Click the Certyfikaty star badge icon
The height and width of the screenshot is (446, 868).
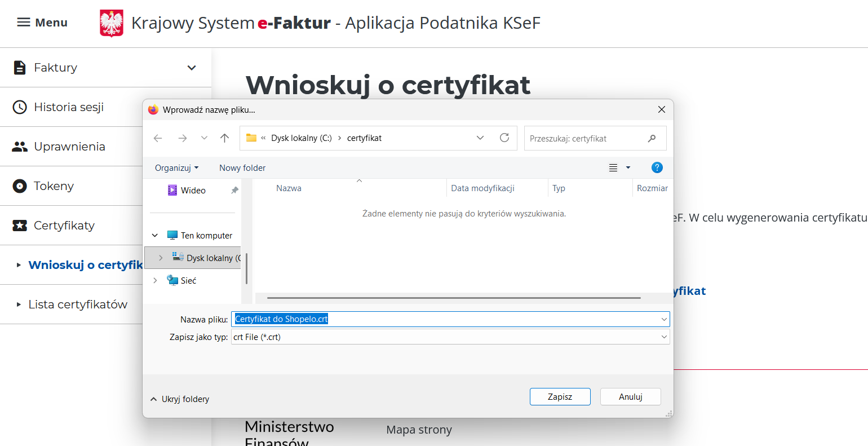(x=20, y=226)
